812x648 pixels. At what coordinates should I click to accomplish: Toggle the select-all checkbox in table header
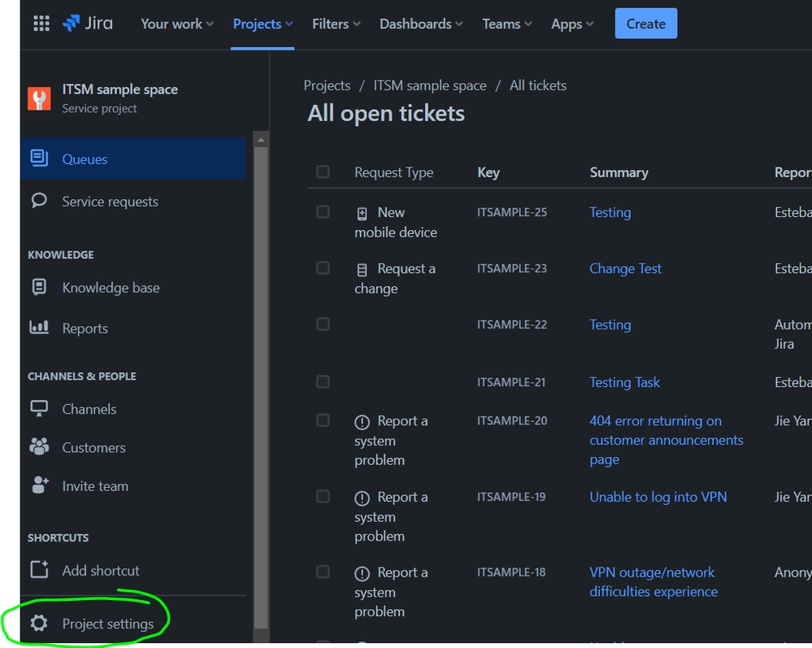(x=323, y=172)
